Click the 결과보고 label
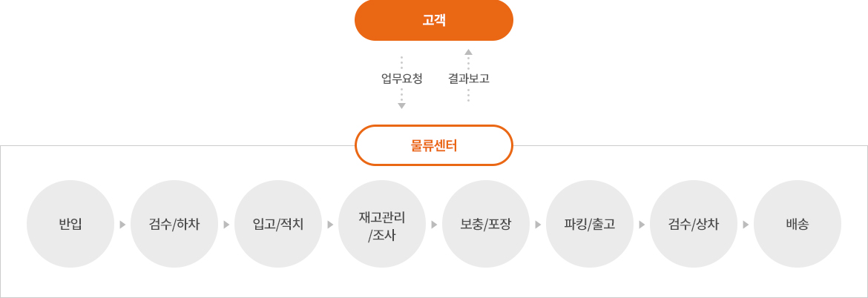 click(x=469, y=79)
